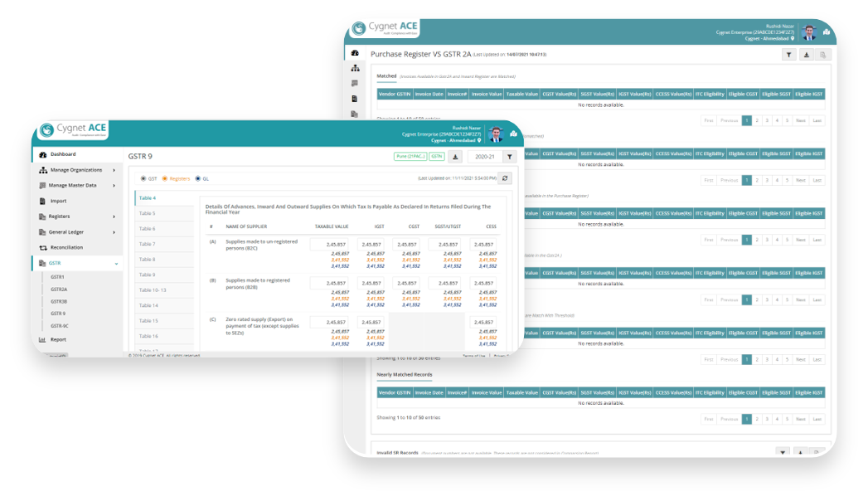Viewport: 868px width, 501px height.
Task: Click the chat-style icon in Purchase Register sidebar
Action: (x=355, y=83)
